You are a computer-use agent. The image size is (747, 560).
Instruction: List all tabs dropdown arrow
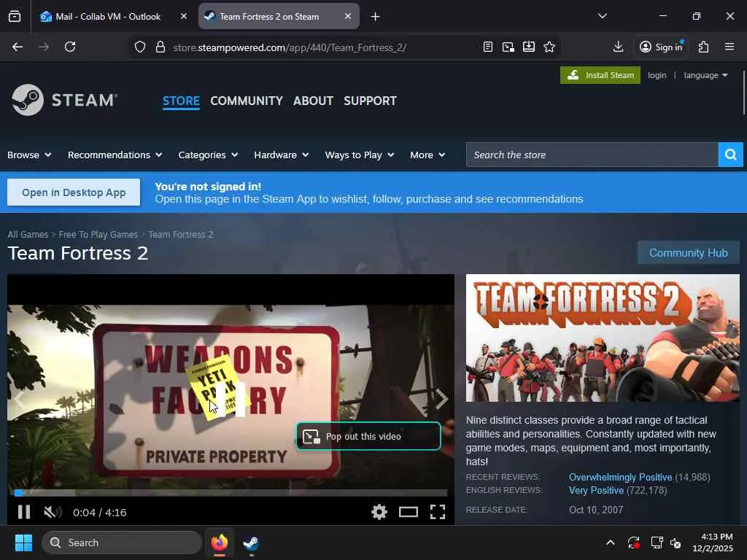tap(603, 16)
